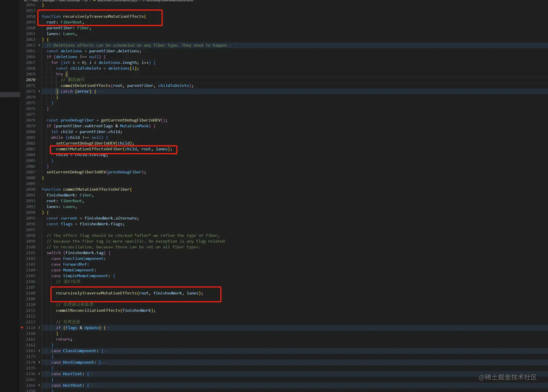Unfold the 'case HostText' block

coord(39,374)
